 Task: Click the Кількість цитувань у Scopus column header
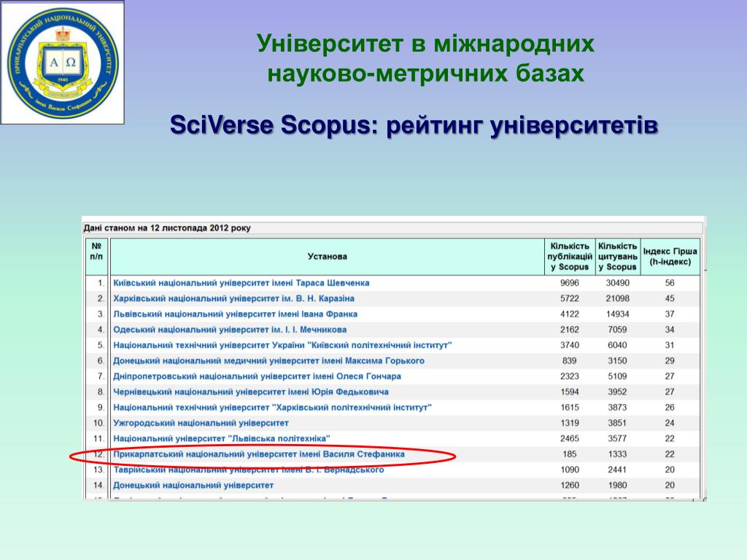pyautogui.click(x=617, y=257)
